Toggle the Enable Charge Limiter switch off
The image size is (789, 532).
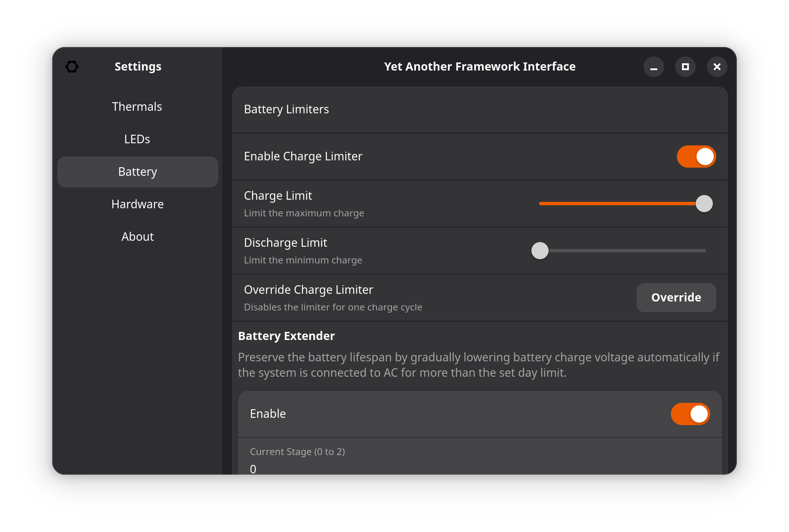tap(696, 157)
